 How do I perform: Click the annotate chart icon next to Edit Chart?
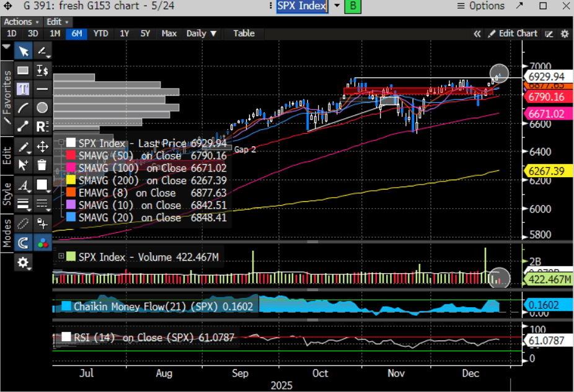(549, 33)
